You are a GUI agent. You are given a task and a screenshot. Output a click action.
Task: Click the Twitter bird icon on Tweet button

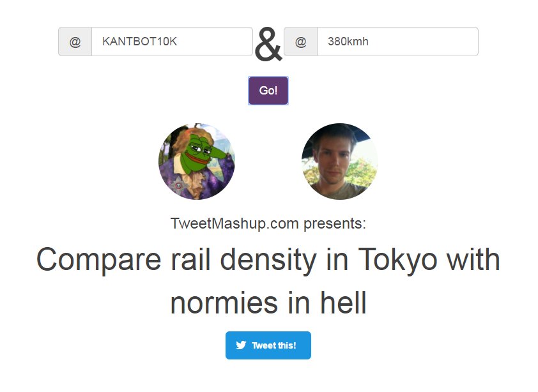coord(241,345)
